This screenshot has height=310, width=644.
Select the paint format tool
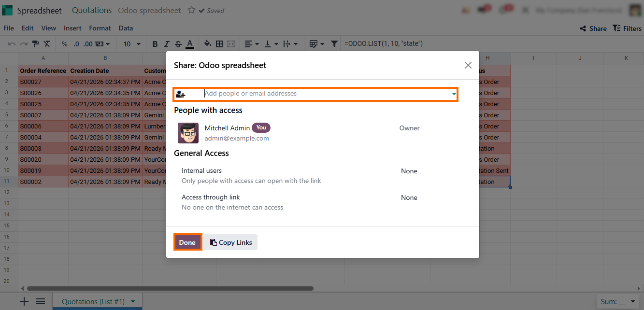tap(35, 44)
